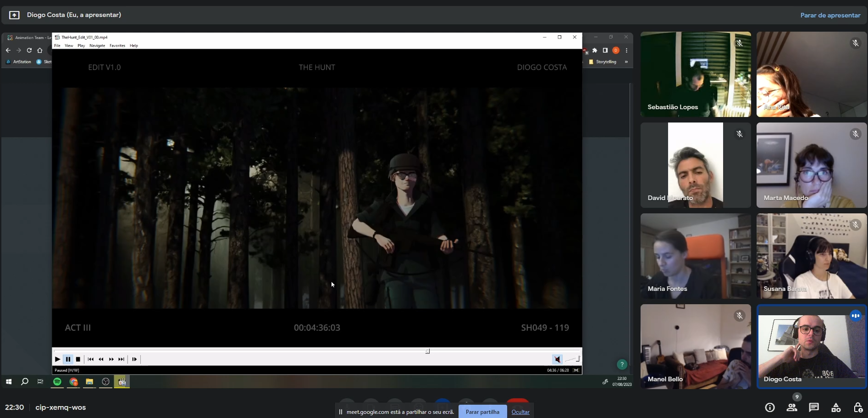Screen dimensions: 868x418
Task: Show the participants list with the people icon
Action: (x=792, y=407)
